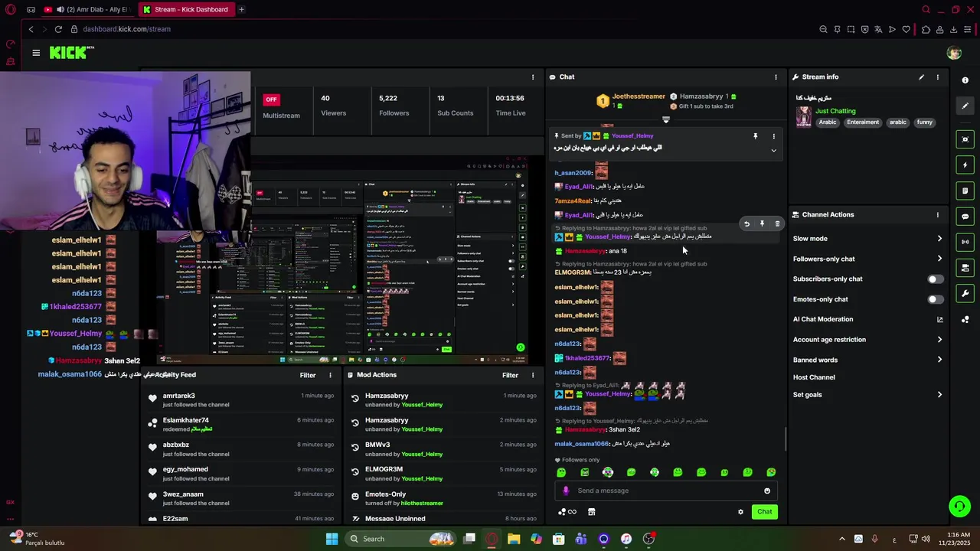Open Activity Feed Filter
Viewport: 980px width, 551px height.
308,375
